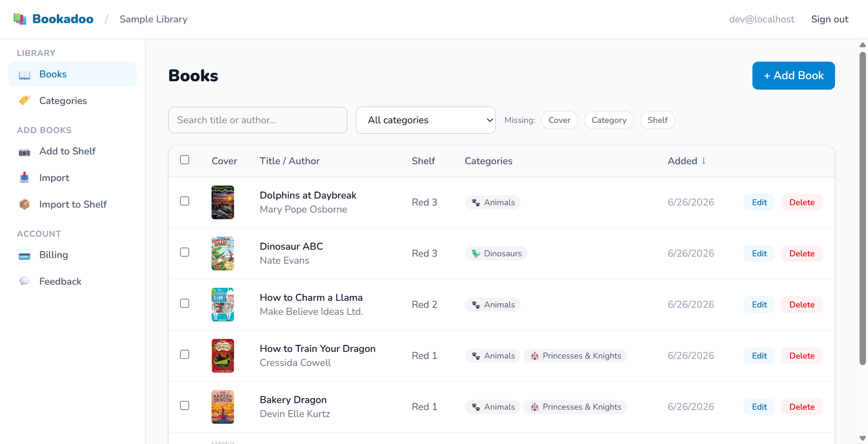Click the sort arrow next to Added
This screenshot has width=868, height=444.
coord(704,161)
